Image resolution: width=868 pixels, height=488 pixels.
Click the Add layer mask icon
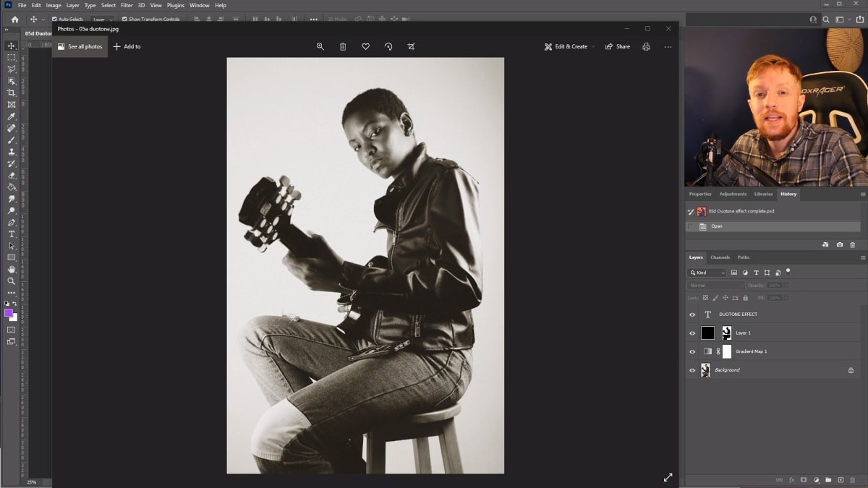click(803, 479)
